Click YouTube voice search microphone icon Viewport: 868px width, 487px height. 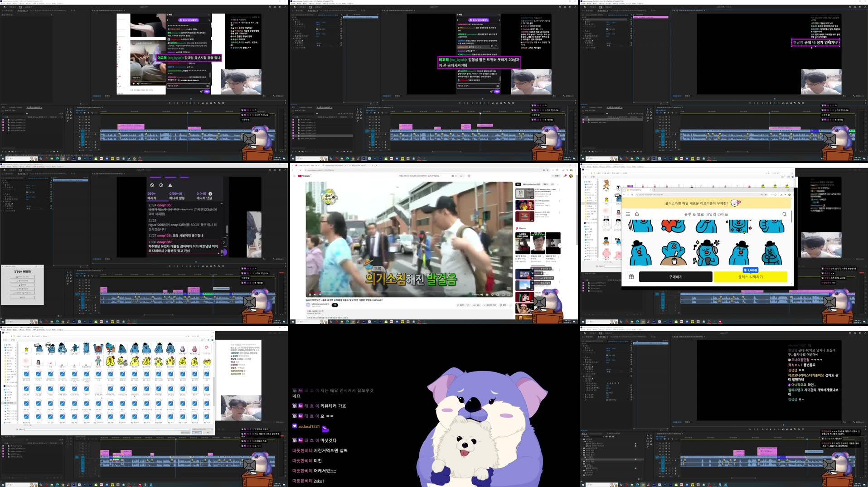469,176
